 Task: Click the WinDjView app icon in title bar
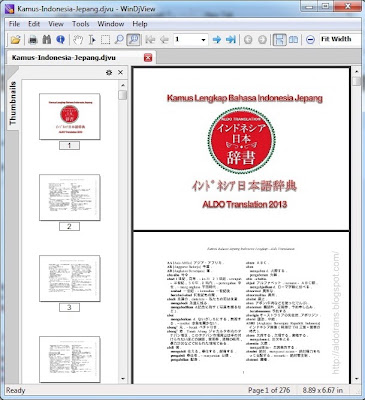[10, 8]
